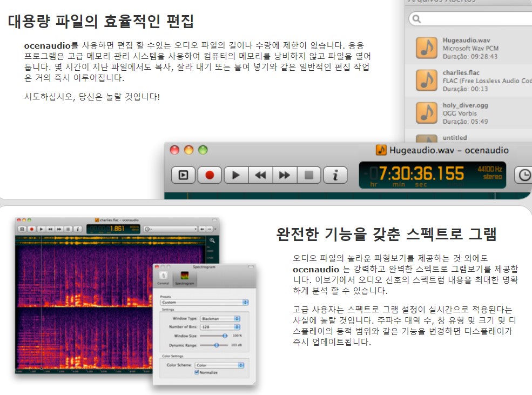532x395 pixels.
Task: Select the Hugeaudio.wav file icon in the list
Action: pyautogui.click(x=427, y=48)
